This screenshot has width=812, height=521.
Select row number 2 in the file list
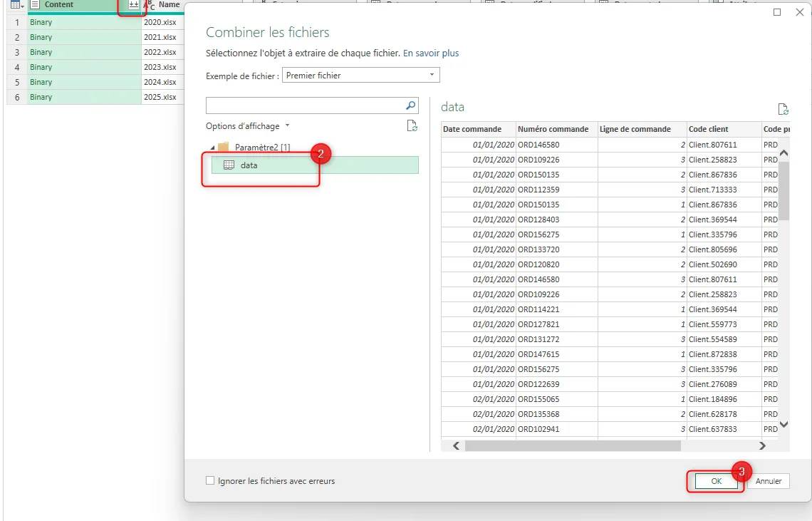pos(17,37)
